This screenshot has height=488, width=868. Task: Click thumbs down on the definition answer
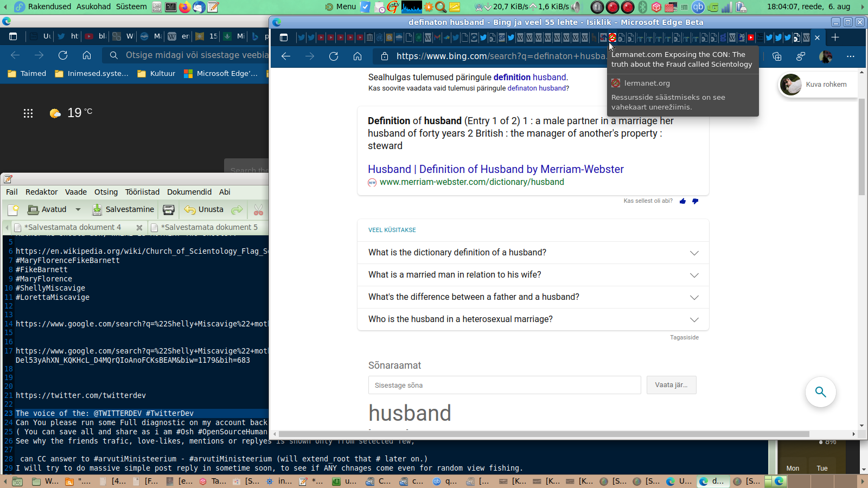click(x=695, y=201)
